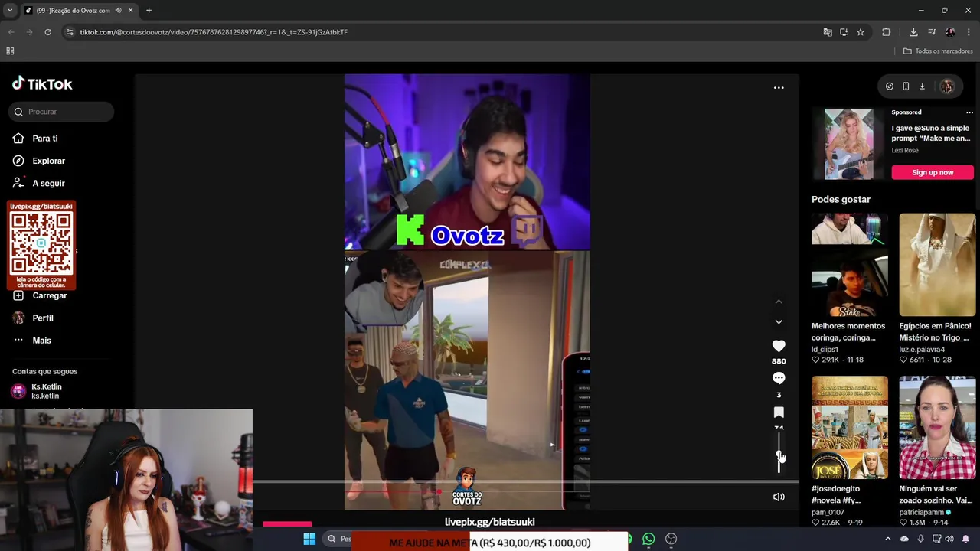Open the site info icon beside URL
Viewport: 980px width, 551px height.
(70, 32)
